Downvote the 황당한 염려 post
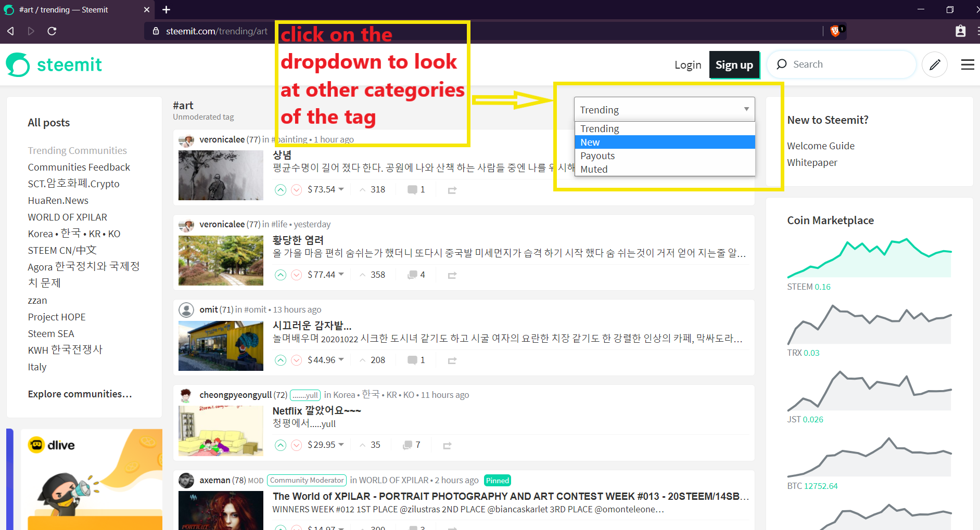Image resolution: width=980 pixels, height=530 pixels. pyautogui.click(x=297, y=275)
